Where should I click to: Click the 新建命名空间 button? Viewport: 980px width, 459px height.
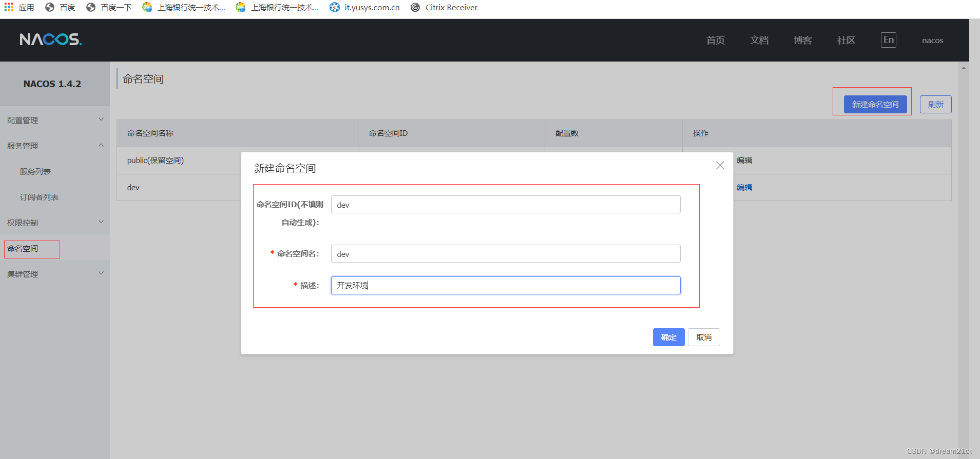point(875,104)
